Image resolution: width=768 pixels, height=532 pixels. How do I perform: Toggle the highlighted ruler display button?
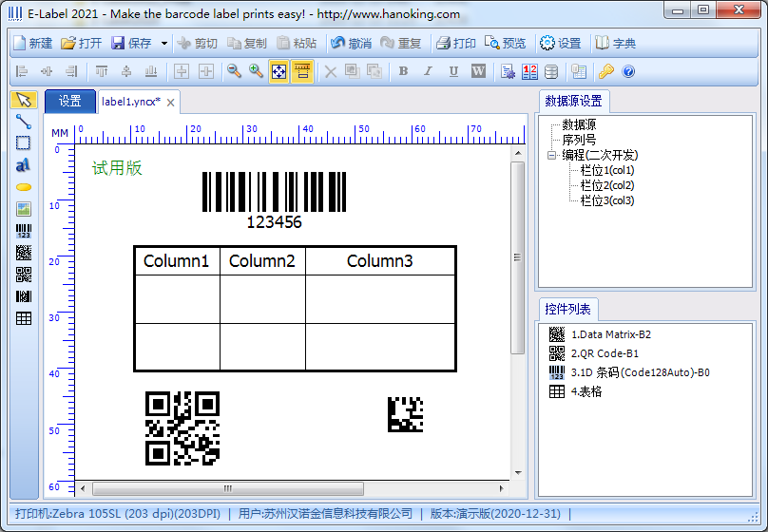(302, 72)
